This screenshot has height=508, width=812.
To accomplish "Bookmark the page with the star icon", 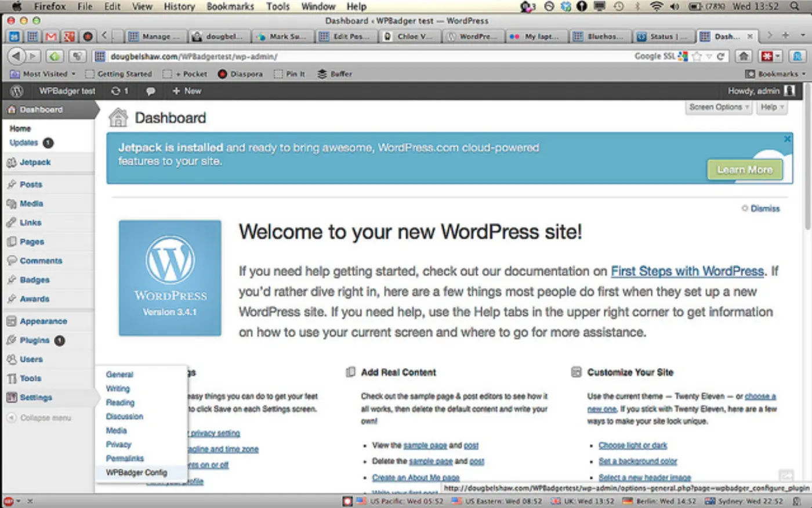I will pos(697,56).
